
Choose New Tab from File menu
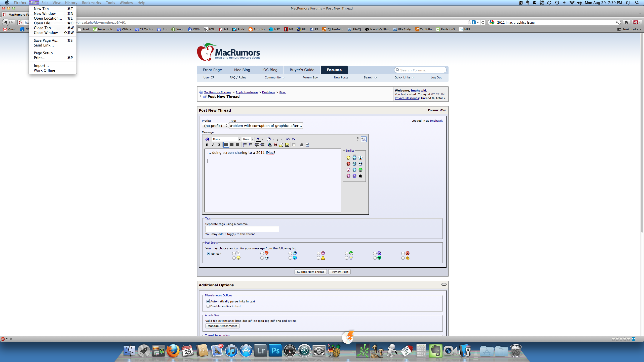click(x=53, y=9)
